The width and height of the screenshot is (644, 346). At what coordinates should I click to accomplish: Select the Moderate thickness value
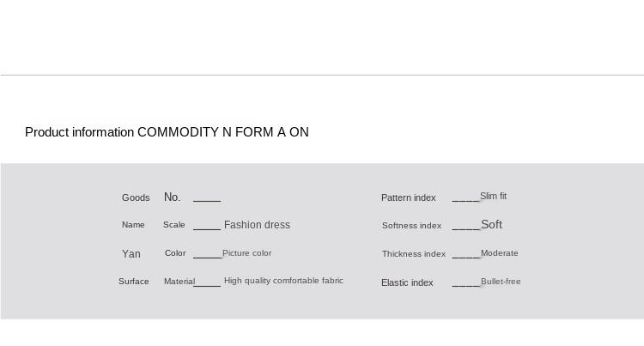pyautogui.click(x=499, y=253)
